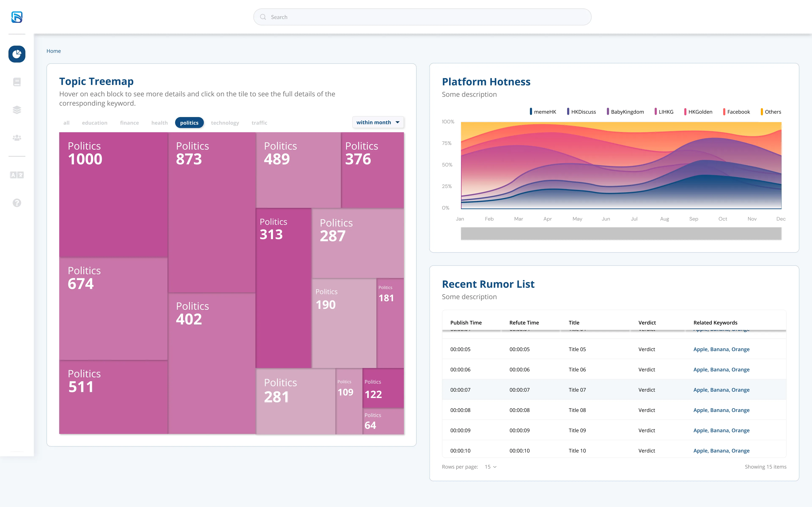Image resolution: width=812 pixels, height=507 pixels.
Task: Click the Politics 1000 treemap tile
Action: pyautogui.click(x=113, y=195)
